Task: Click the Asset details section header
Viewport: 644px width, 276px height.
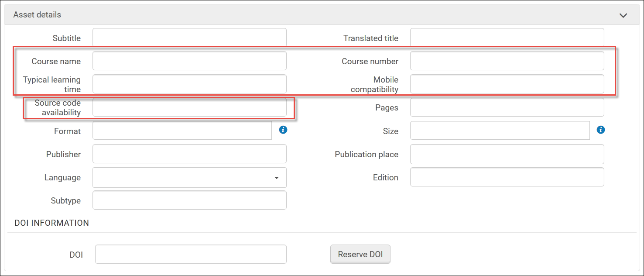Action: [x=37, y=15]
